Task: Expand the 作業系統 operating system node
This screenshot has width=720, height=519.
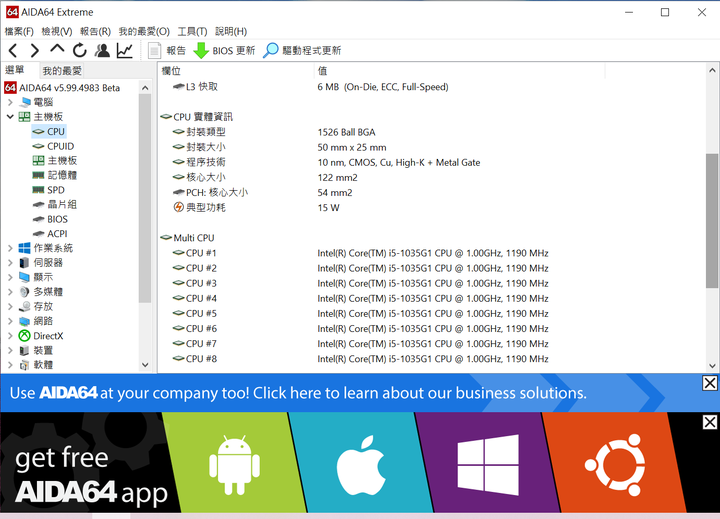Action: coord(10,248)
